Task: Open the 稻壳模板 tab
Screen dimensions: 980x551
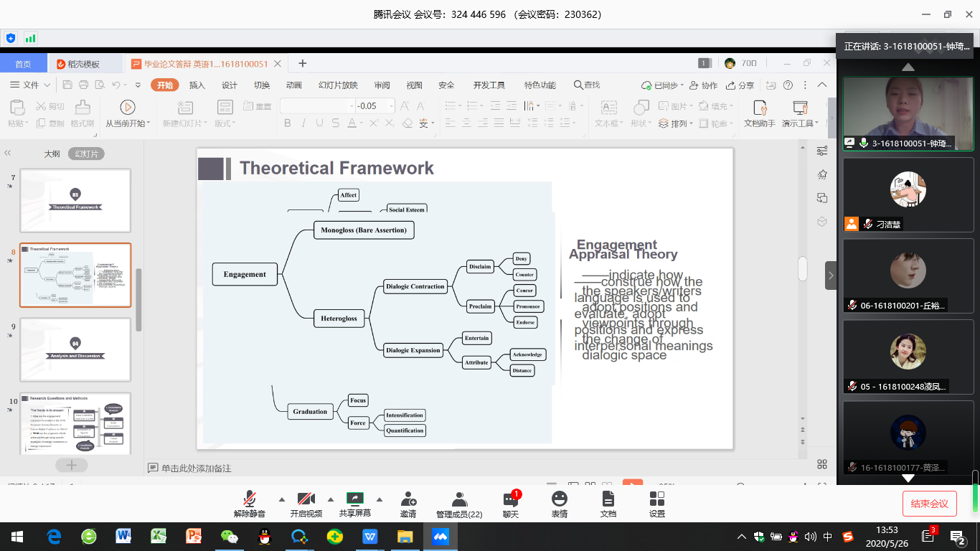Action: coord(83,64)
